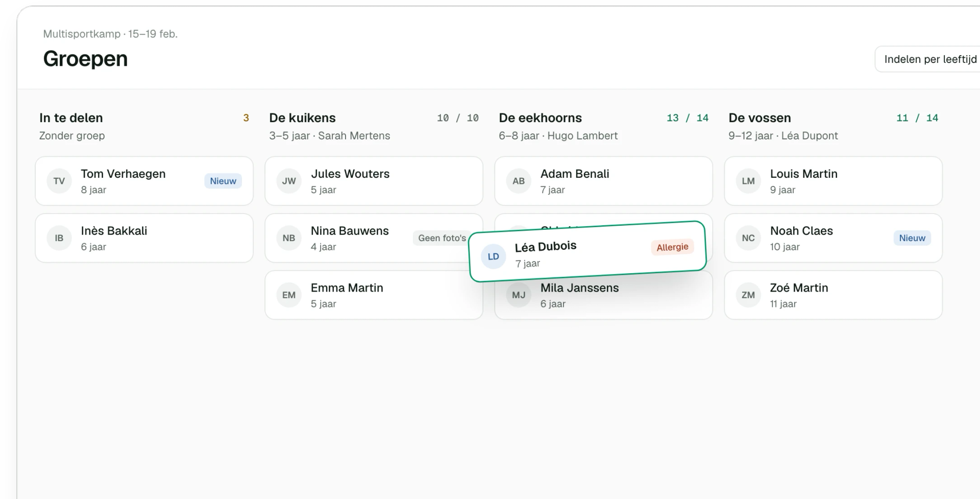This screenshot has width=980, height=499.
Task: Click the Geen foto's tag on Nina Bauwens
Action: (x=442, y=238)
